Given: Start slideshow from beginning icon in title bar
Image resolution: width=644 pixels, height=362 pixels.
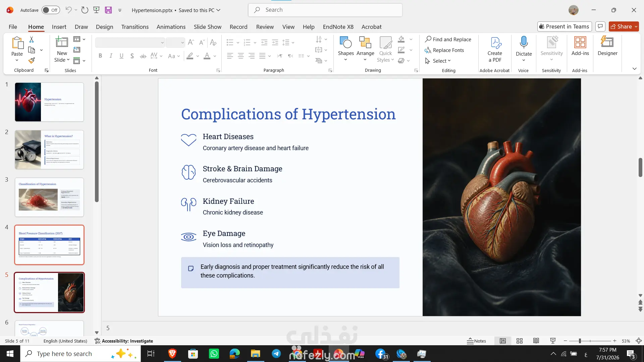Looking at the screenshot, I should click(97, 10).
